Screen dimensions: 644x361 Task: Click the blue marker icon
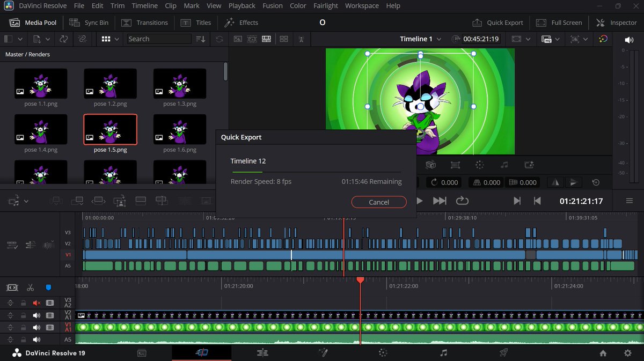(x=48, y=288)
